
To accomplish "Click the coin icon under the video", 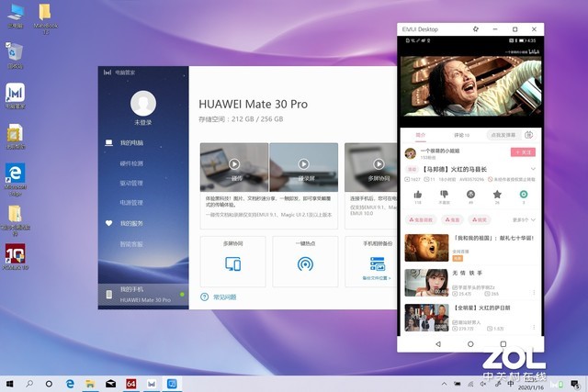I will pos(470,194).
